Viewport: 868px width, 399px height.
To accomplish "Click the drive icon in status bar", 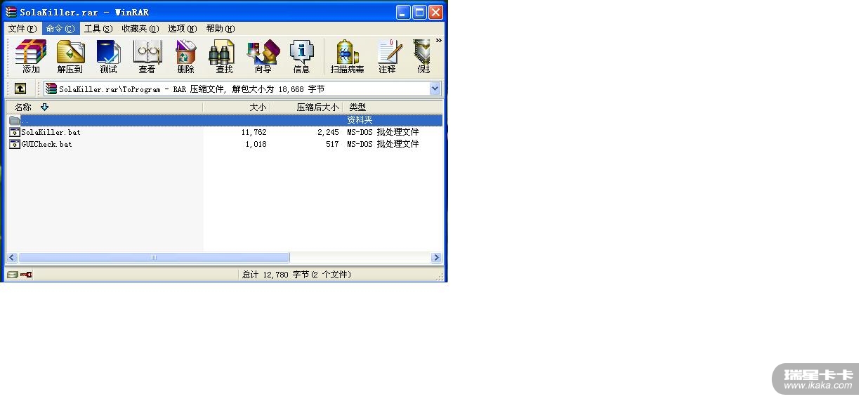I will (x=12, y=275).
